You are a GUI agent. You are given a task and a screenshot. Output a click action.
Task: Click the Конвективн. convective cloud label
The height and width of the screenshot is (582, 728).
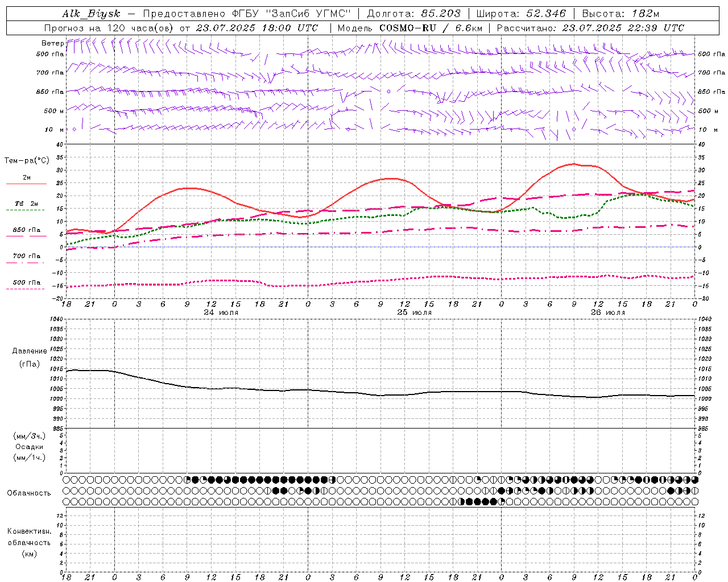tap(29, 531)
